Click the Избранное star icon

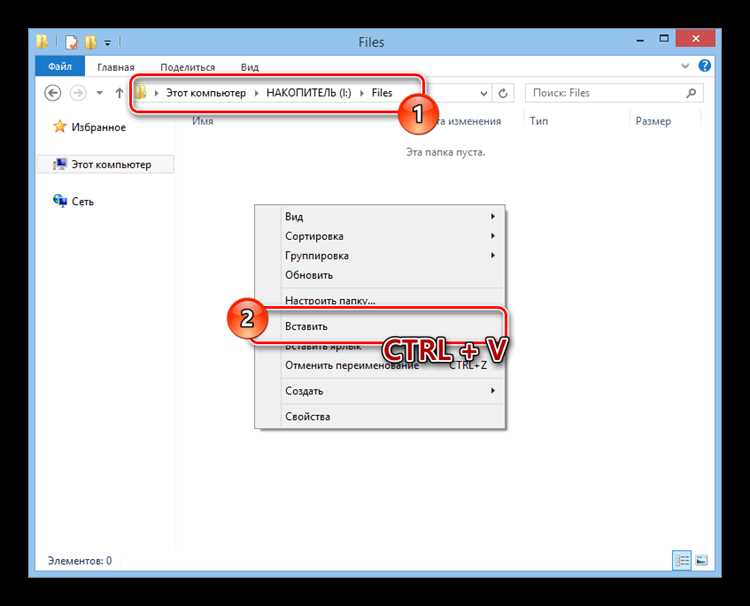pyautogui.click(x=60, y=127)
